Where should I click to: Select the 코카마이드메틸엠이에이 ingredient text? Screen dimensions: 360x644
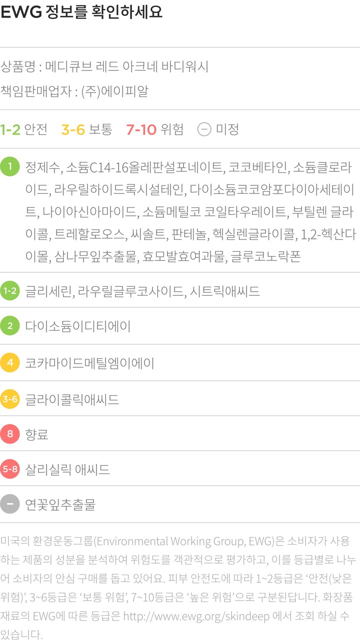(89, 363)
